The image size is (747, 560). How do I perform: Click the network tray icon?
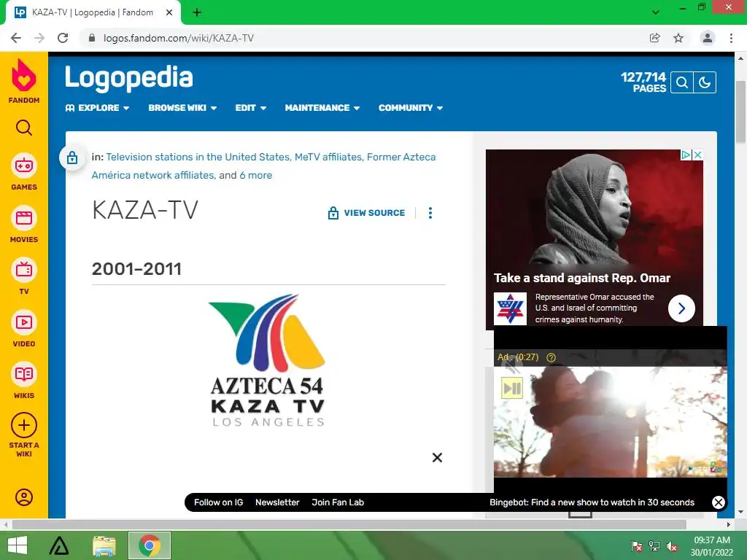(x=654, y=546)
